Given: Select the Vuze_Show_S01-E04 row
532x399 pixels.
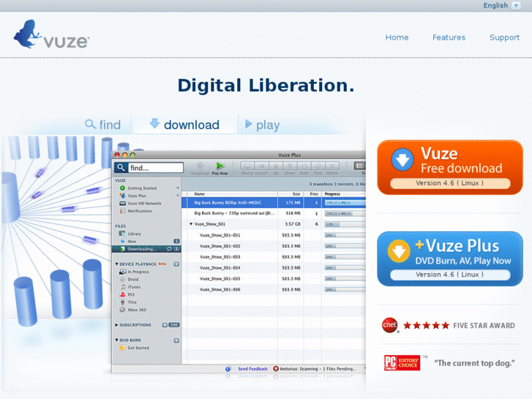Looking at the screenshot, I should coord(274,267).
